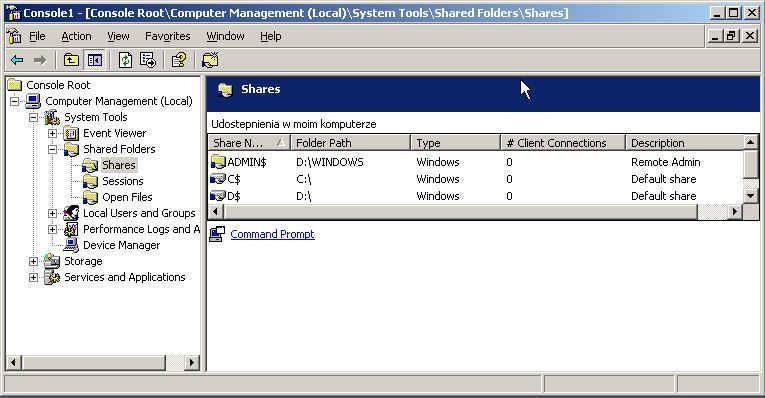Open the Command Prompt link
The image size is (765, 398).
coord(272,234)
